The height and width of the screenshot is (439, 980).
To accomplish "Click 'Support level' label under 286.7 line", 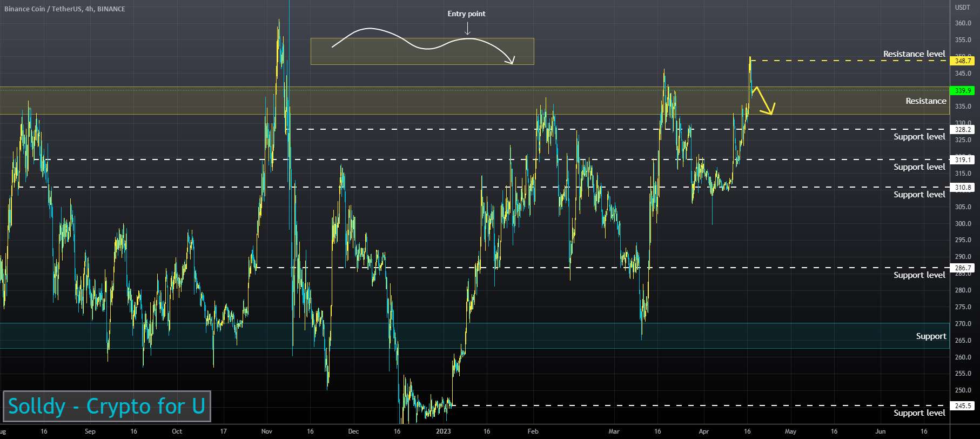I will pyautogui.click(x=919, y=275).
